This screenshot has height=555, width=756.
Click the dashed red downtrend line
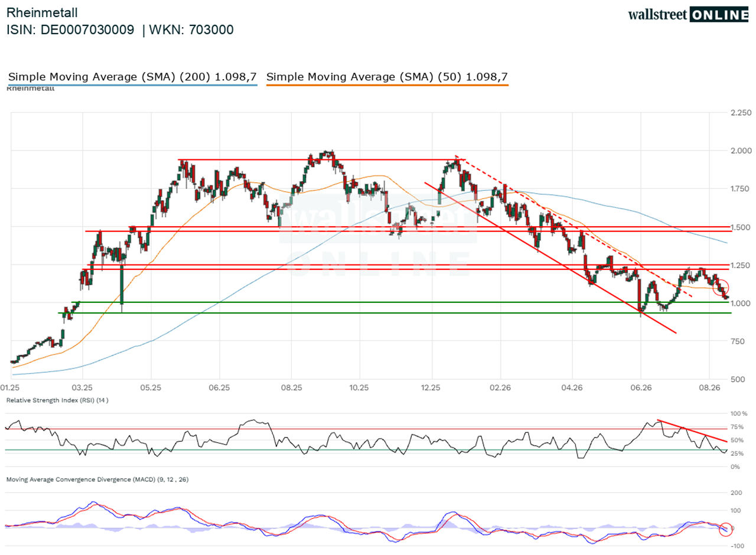(x=573, y=225)
